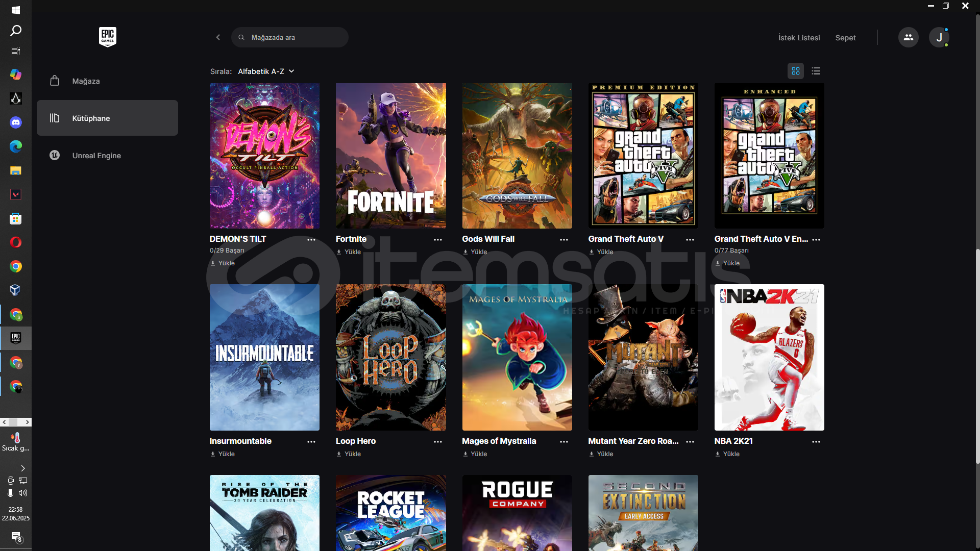The image size is (980, 551).
Task: Open the Insurmountable cover art
Action: pyautogui.click(x=264, y=357)
